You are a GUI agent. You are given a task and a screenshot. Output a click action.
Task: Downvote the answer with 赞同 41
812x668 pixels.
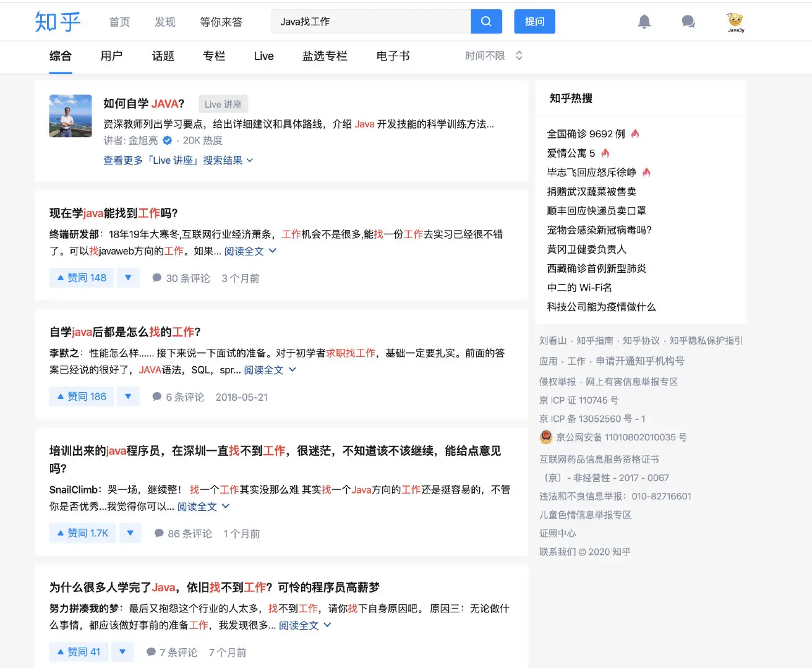(122, 652)
